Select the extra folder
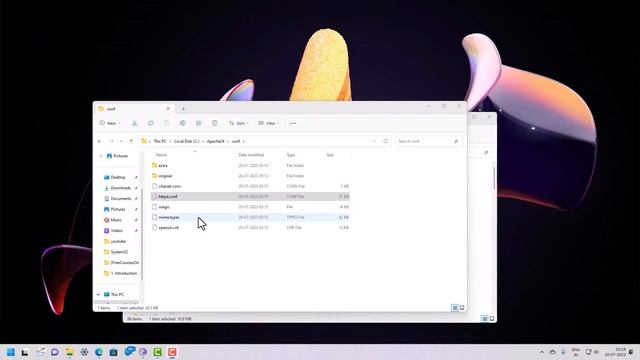 [x=250, y=165]
